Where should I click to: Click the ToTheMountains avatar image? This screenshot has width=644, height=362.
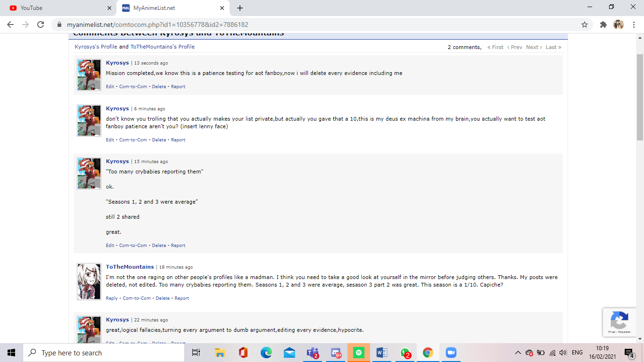tap(89, 281)
